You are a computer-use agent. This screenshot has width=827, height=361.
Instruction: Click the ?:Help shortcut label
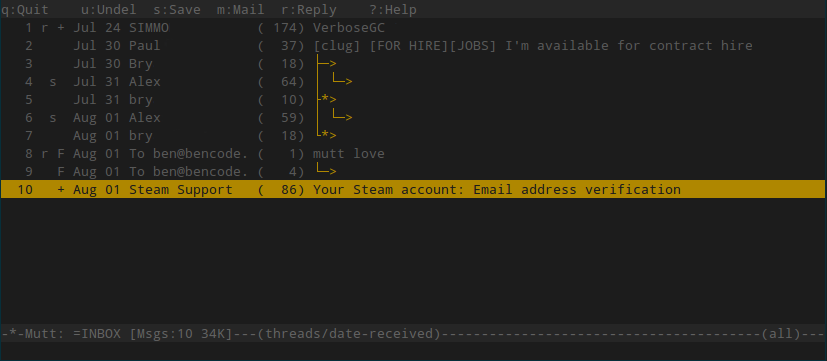coord(392,10)
